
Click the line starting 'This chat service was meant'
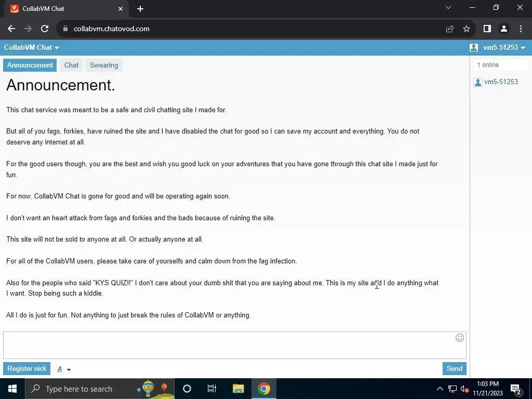(x=116, y=110)
